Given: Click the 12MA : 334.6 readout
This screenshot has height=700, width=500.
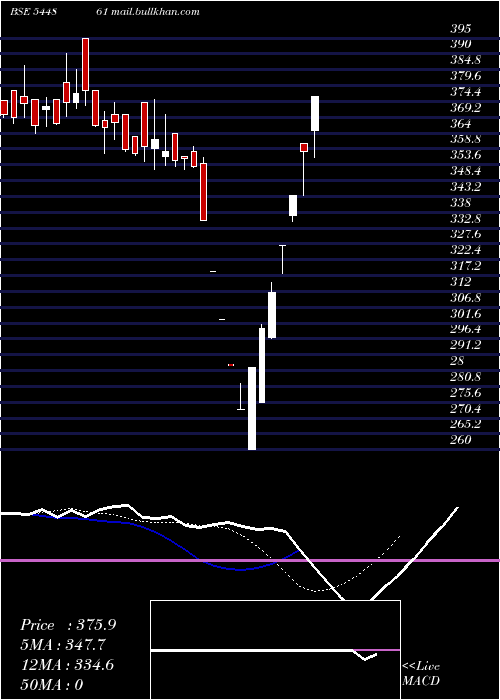Looking at the screenshot, I should tap(67, 665).
